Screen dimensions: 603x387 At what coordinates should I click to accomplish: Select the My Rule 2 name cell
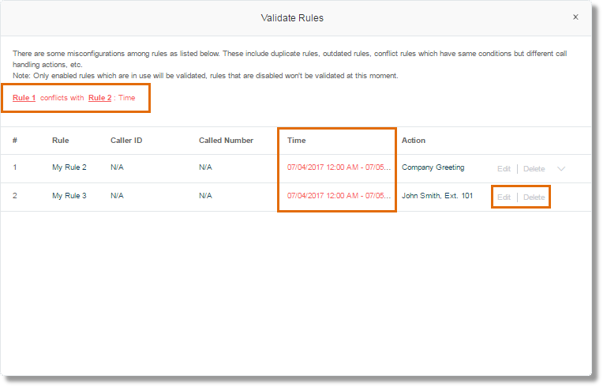tap(69, 167)
